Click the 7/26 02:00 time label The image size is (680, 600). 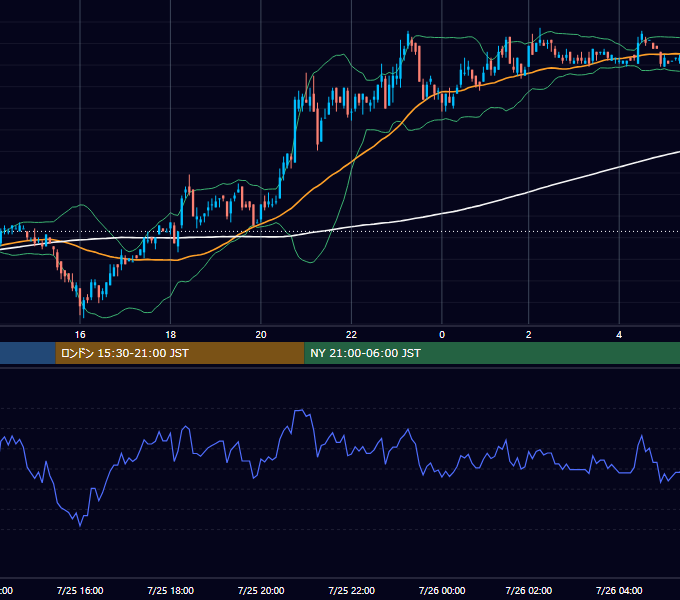point(529,590)
